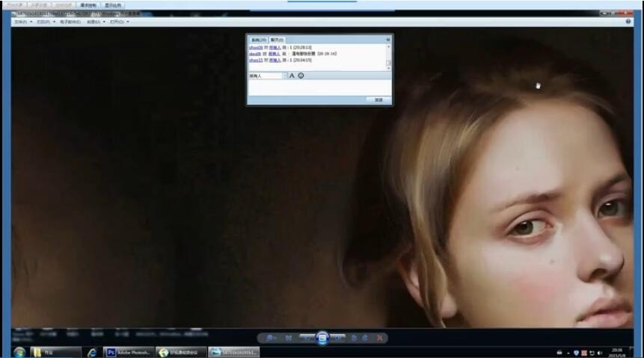The height and width of the screenshot is (358, 644).
Task: Open the 打印(P) menu
Action: click(x=46, y=22)
